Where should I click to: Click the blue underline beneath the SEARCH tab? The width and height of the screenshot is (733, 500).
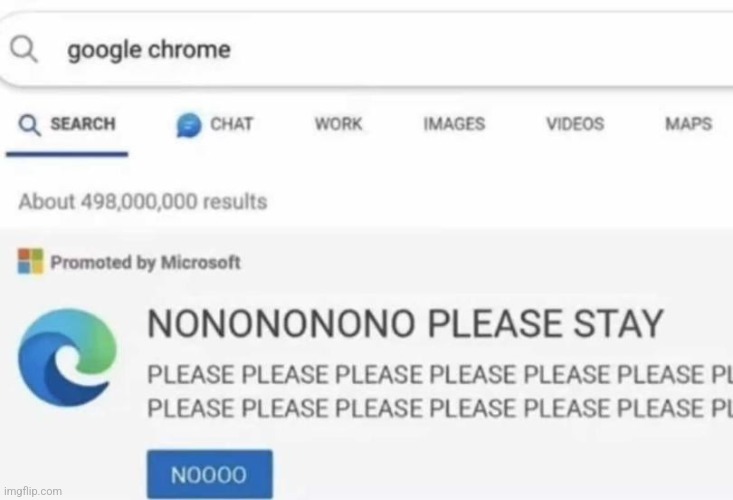67,154
